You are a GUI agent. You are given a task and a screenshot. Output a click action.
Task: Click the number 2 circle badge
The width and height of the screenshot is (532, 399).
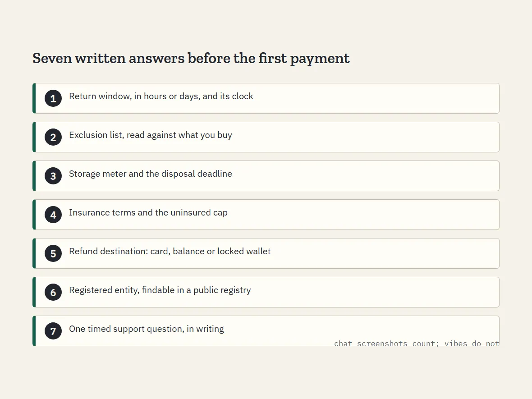tap(53, 137)
